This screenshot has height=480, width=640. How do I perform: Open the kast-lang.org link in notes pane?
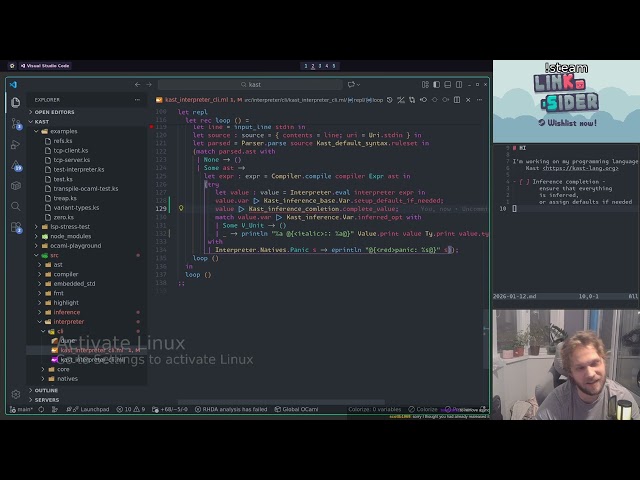580,168
